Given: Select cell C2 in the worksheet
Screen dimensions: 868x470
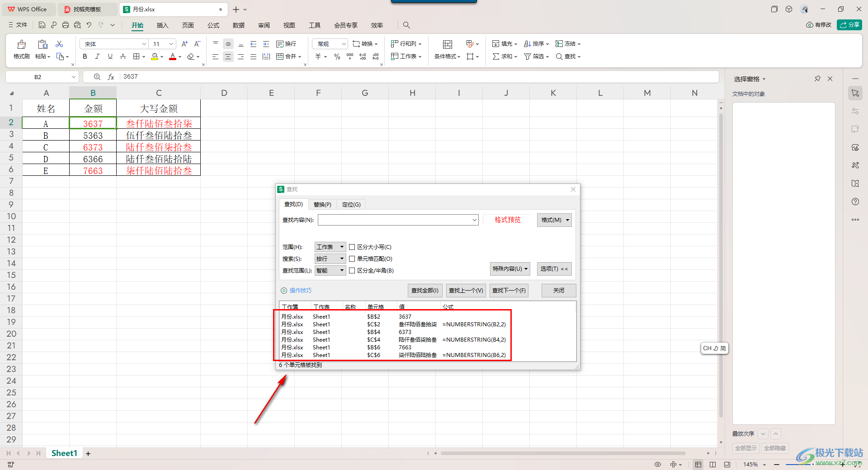Looking at the screenshot, I should pos(159,123).
